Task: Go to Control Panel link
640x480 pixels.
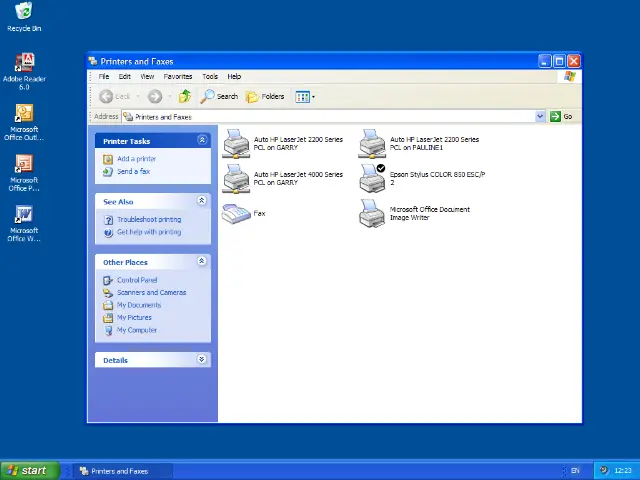Action: (137, 280)
